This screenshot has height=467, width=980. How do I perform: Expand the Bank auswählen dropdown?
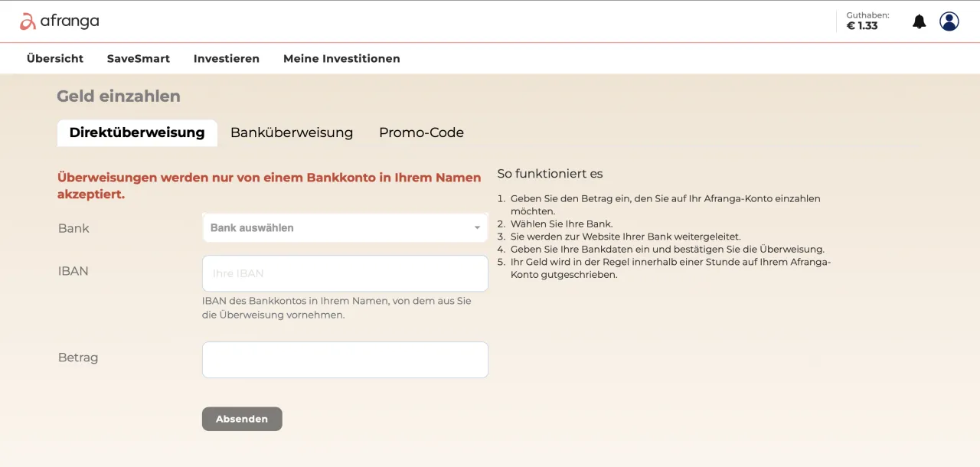click(x=345, y=227)
